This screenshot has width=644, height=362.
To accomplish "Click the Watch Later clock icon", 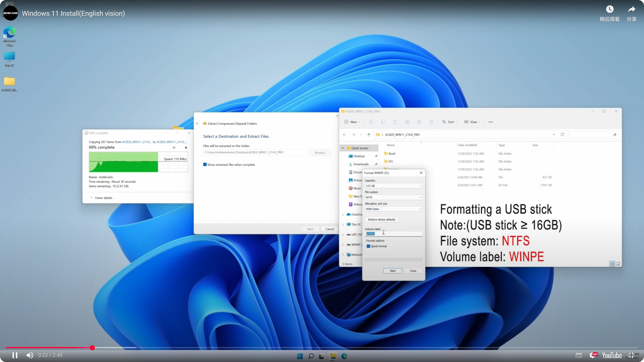I will [x=609, y=10].
